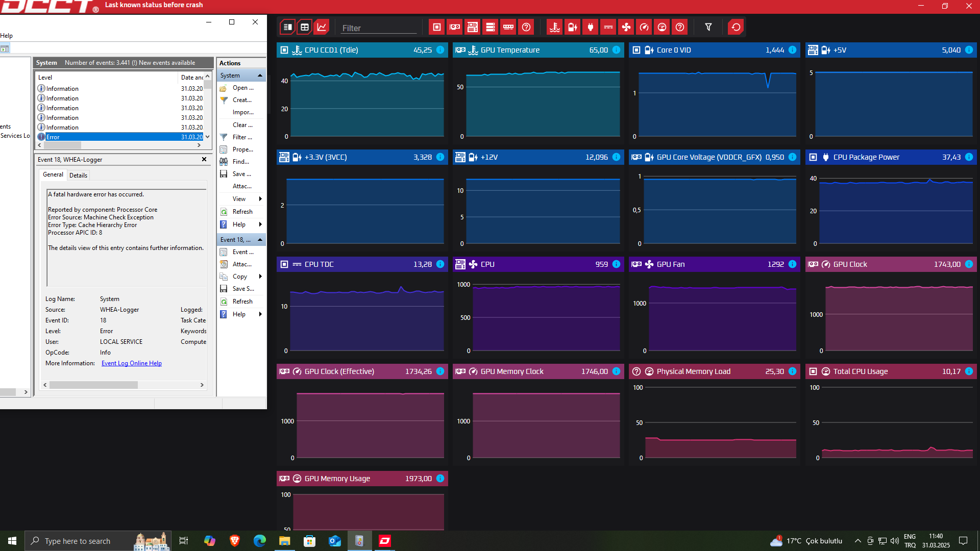Toggle the GPU hardware filter icon

455,27
